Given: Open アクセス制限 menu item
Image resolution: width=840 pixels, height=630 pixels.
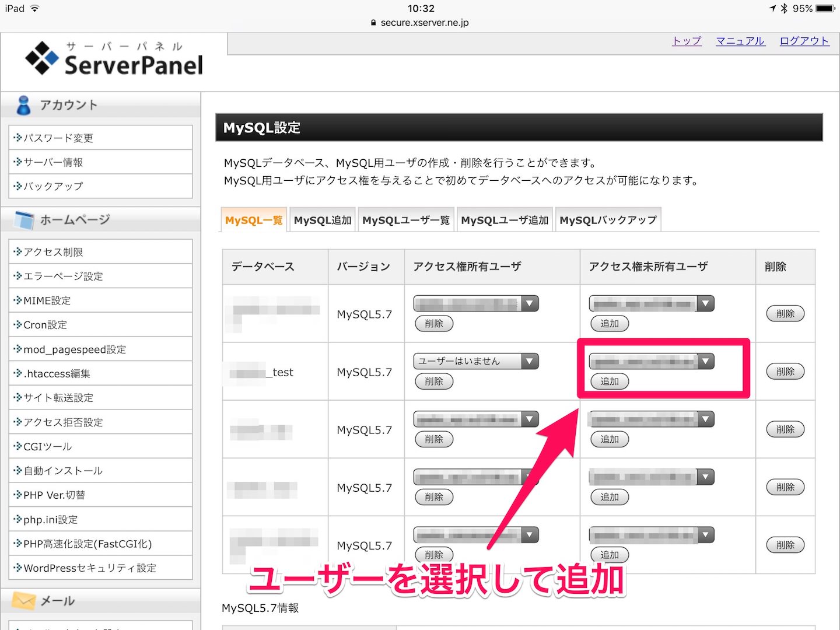Looking at the screenshot, I should (x=100, y=252).
